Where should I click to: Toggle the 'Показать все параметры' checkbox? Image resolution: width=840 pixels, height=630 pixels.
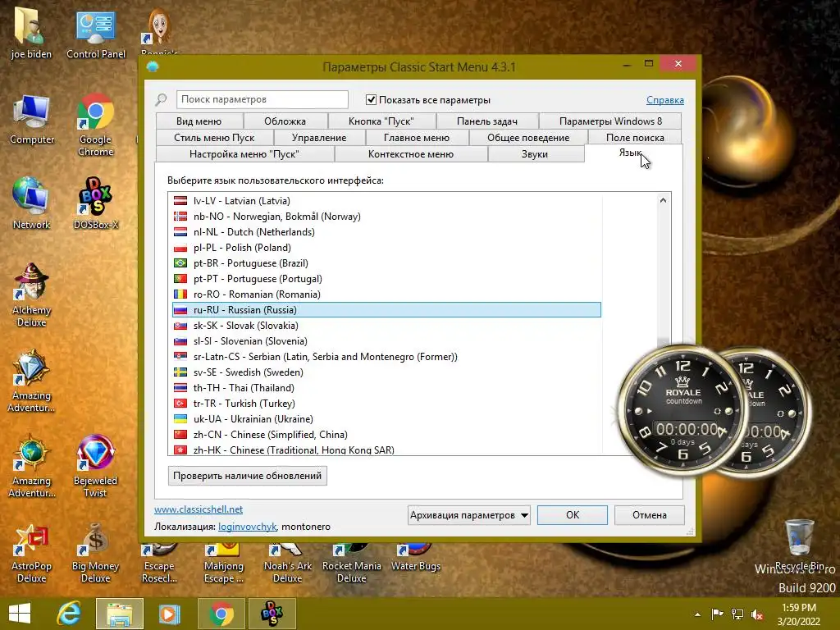371,99
